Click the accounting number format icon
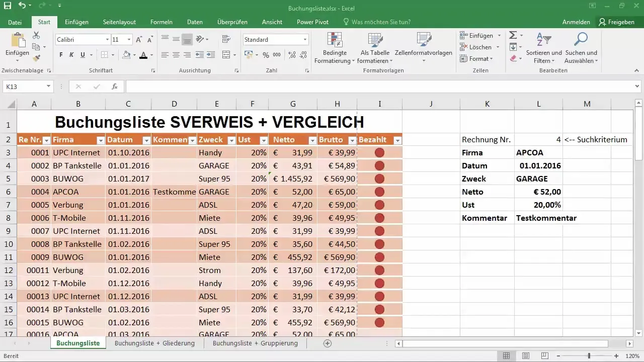644x362 pixels. point(248,55)
